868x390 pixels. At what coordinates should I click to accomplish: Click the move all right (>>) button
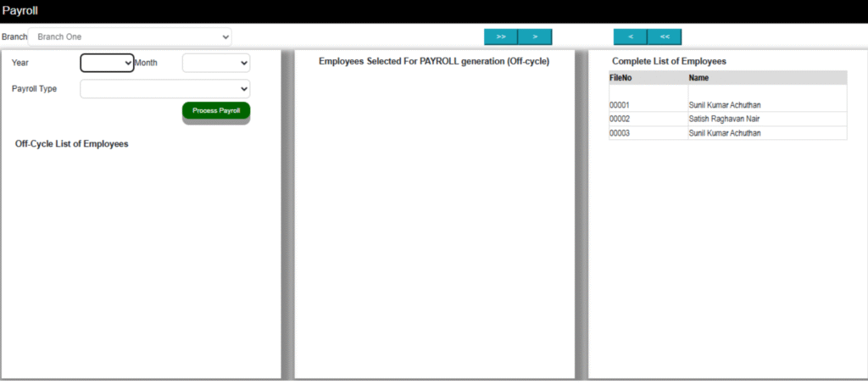(x=501, y=36)
